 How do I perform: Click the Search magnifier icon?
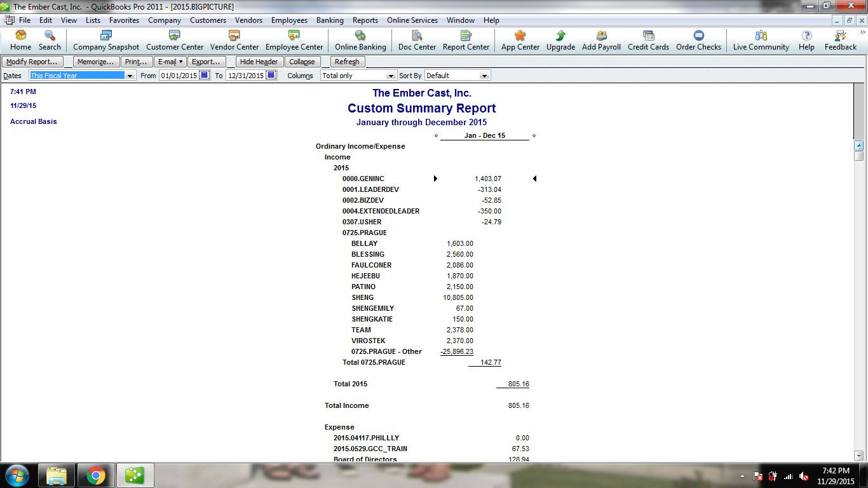click(x=50, y=40)
